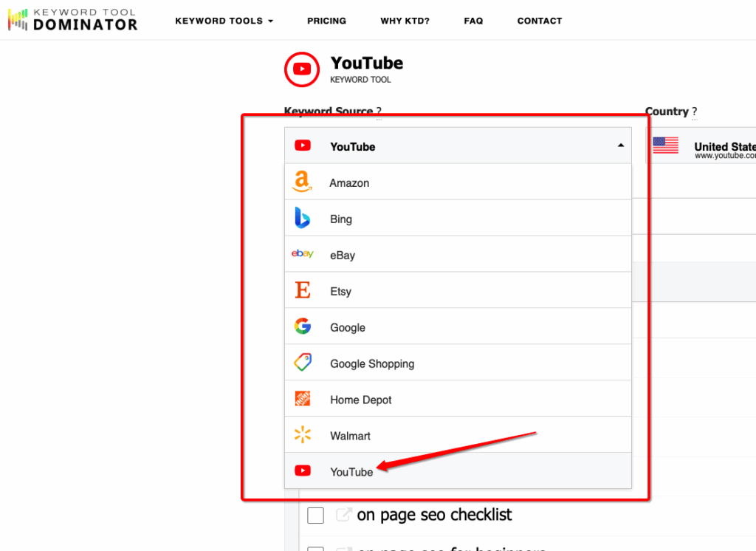Click the Amazon logo icon in the dropdown
The width and height of the screenshot is (756, 551).
302,182
